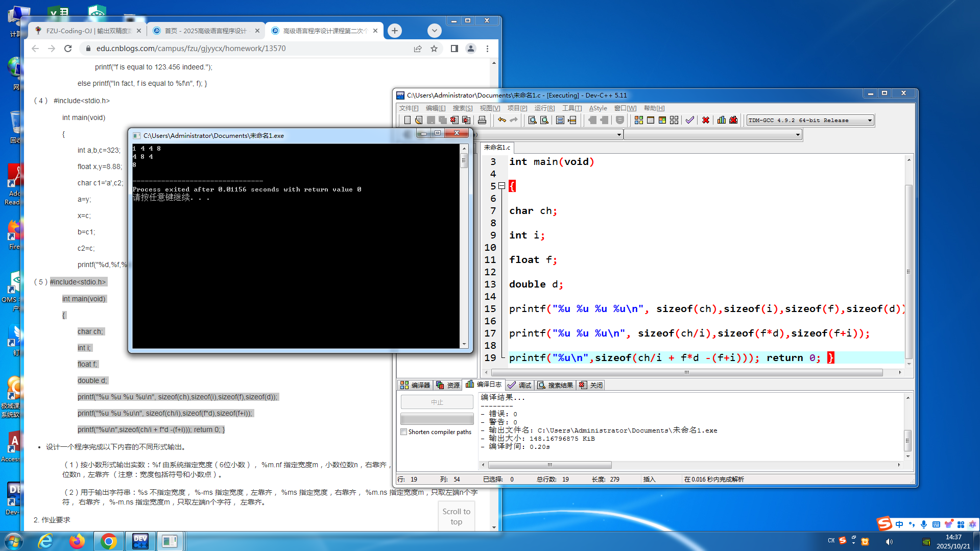Toggle Shorten compiler paths checkbox
Image resolution: width=980 pixels, height=551 pixels.
[x=404, y=432]
